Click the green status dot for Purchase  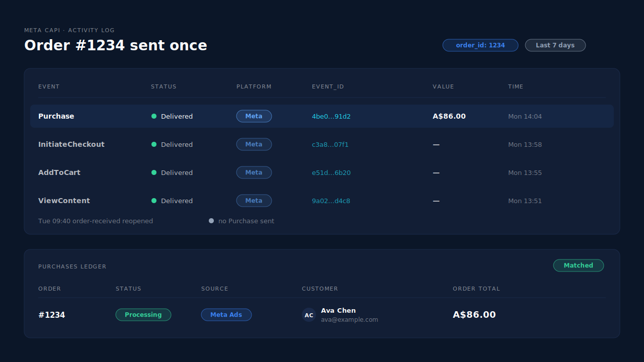coord(154,116)
